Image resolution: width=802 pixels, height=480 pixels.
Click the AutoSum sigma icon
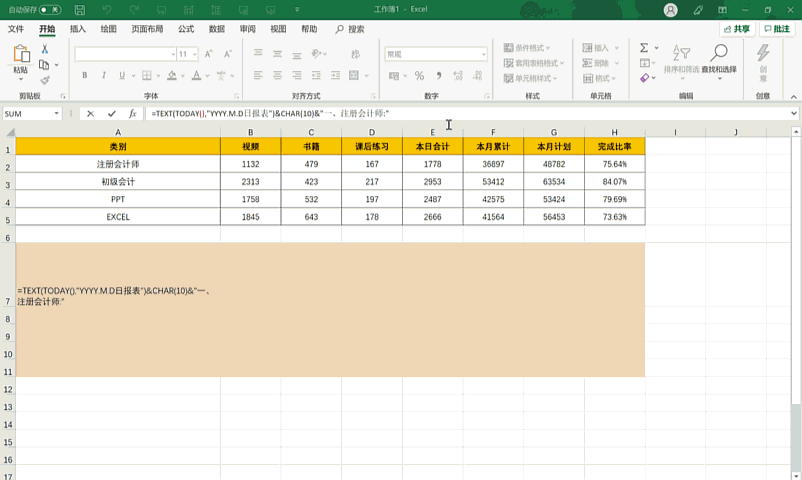643,47
